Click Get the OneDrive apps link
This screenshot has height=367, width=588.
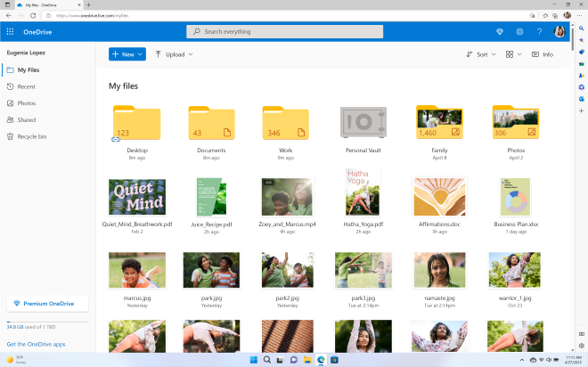pyautogui.click(x=36, y=344)
